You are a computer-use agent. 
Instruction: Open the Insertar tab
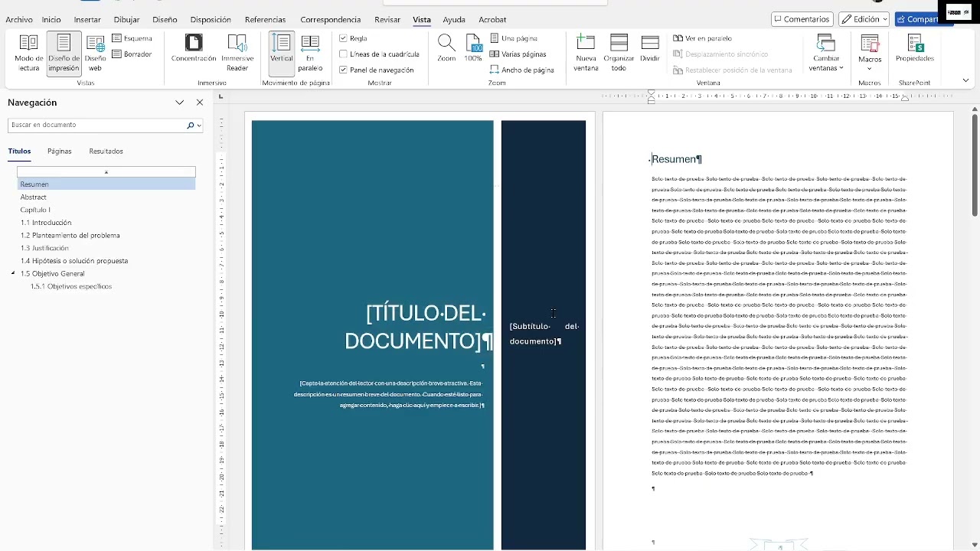coord(87,19)
